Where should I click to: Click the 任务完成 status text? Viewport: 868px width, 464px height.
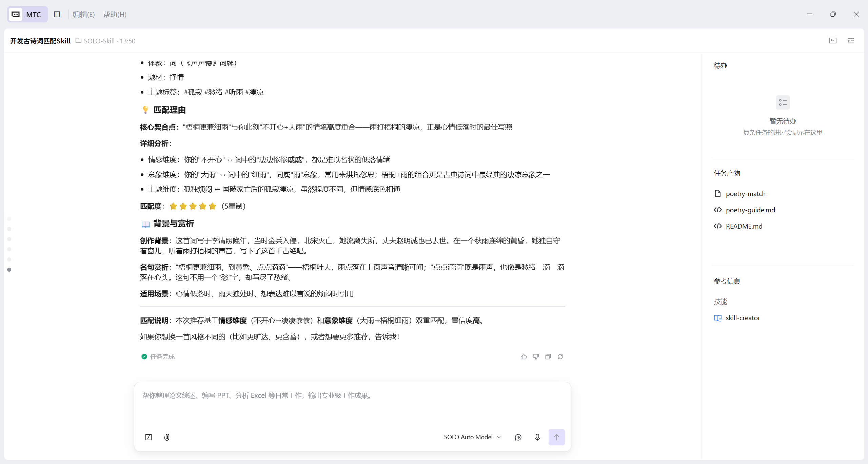[x=162, y=356]
